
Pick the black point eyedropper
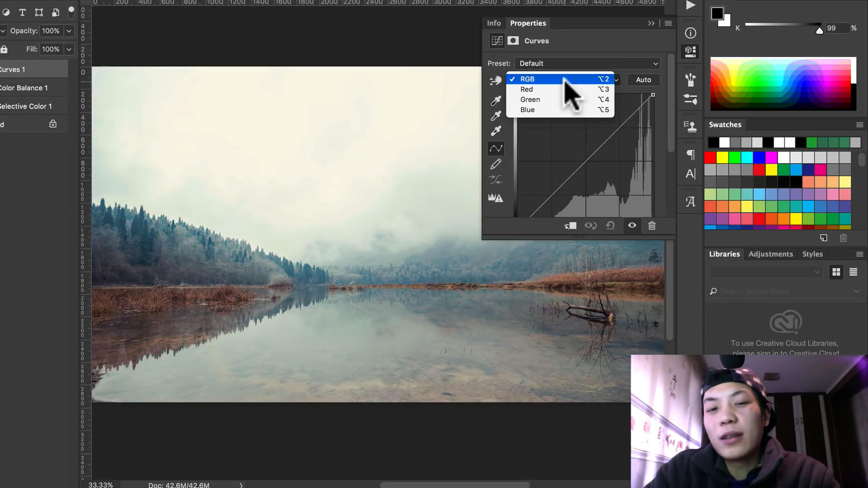click(x=496, y=100)
